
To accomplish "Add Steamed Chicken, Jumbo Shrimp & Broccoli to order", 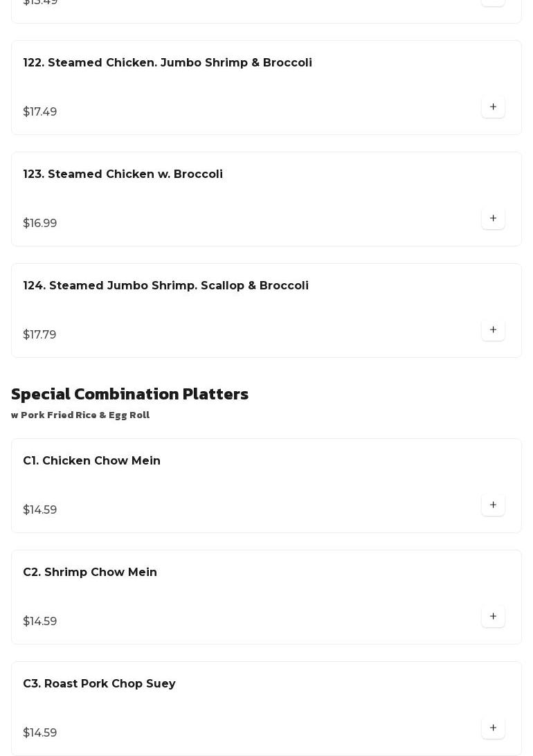I will pyautogui.click(x=493, y=107).
